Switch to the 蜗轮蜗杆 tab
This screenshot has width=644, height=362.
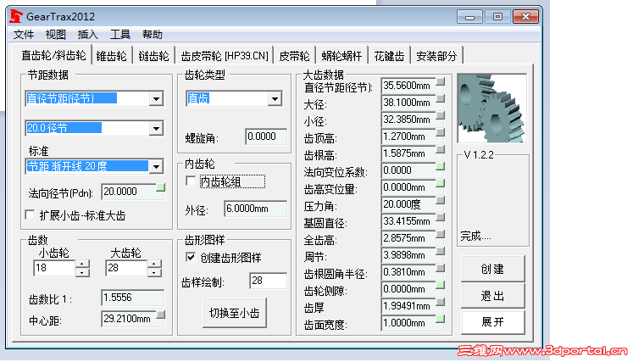point(341,56)
